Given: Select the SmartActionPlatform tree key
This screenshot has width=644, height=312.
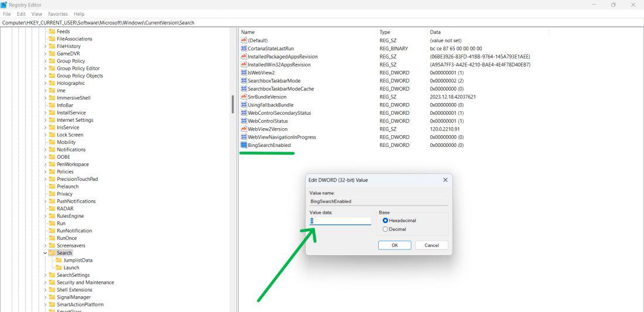Looking at the screenshot, I should tap(80, 304).
